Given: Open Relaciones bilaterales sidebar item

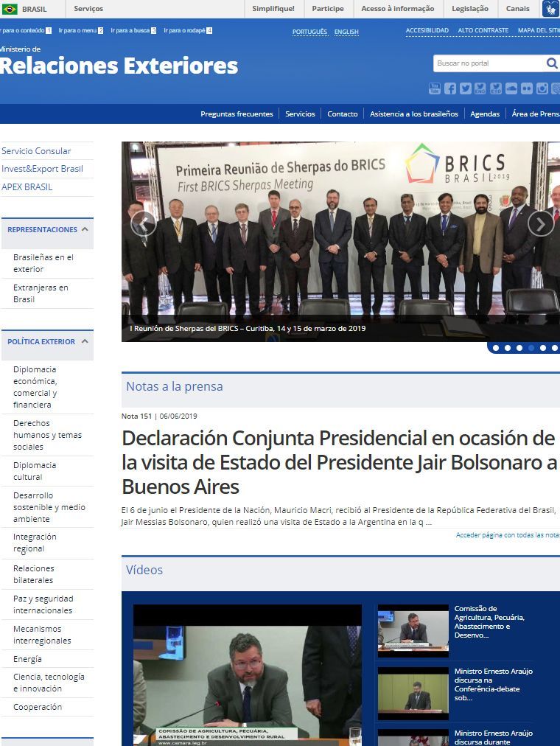Looking at the screenshot, I should click(33, 574).
